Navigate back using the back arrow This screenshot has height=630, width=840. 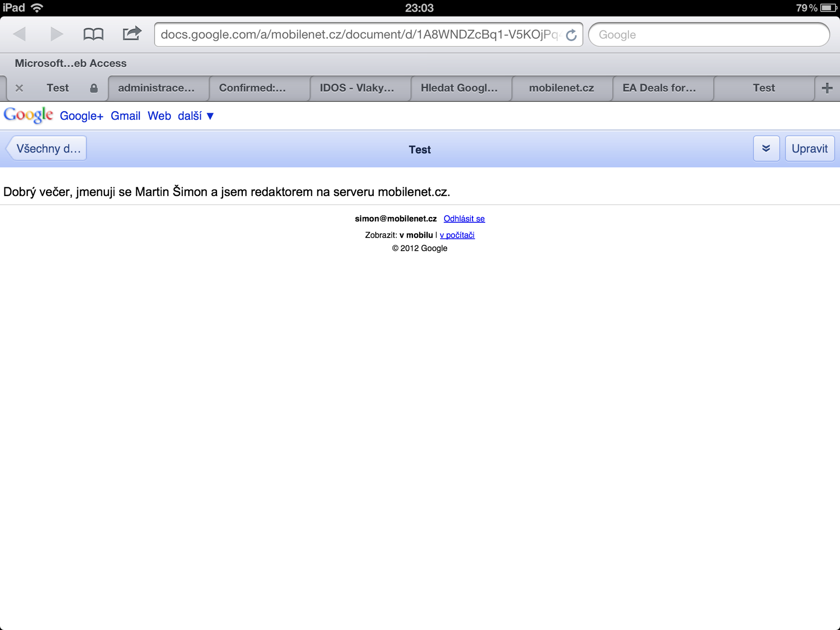[x=21, y=34]
